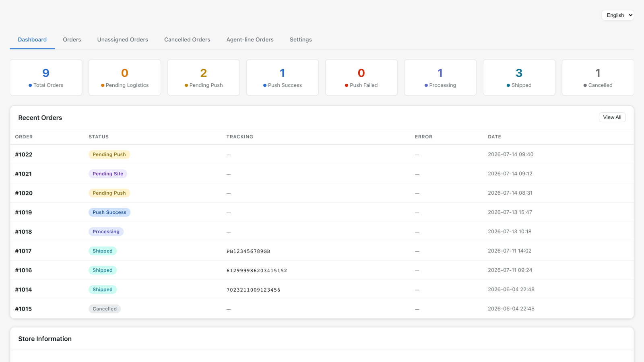
Task: Click order number #1016
Action: 23,270
